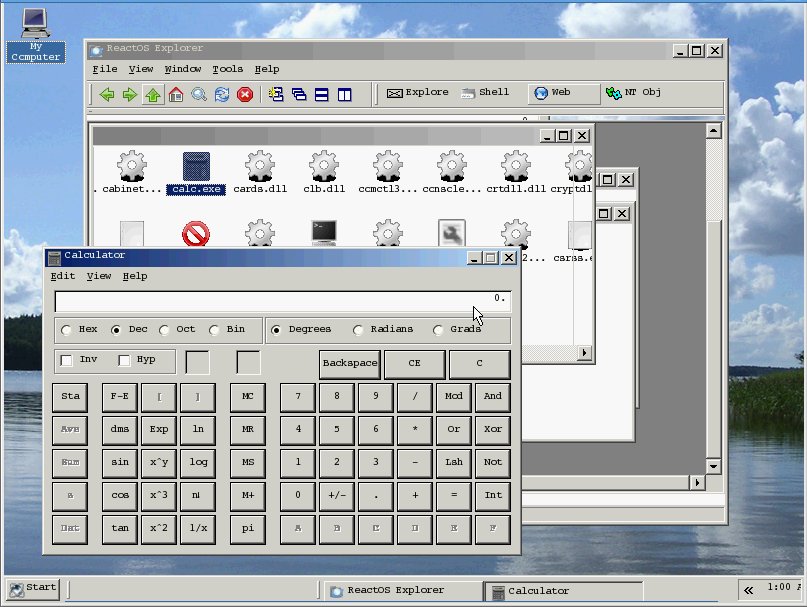
Task: Go up one folder level
Action: [152, 94]
